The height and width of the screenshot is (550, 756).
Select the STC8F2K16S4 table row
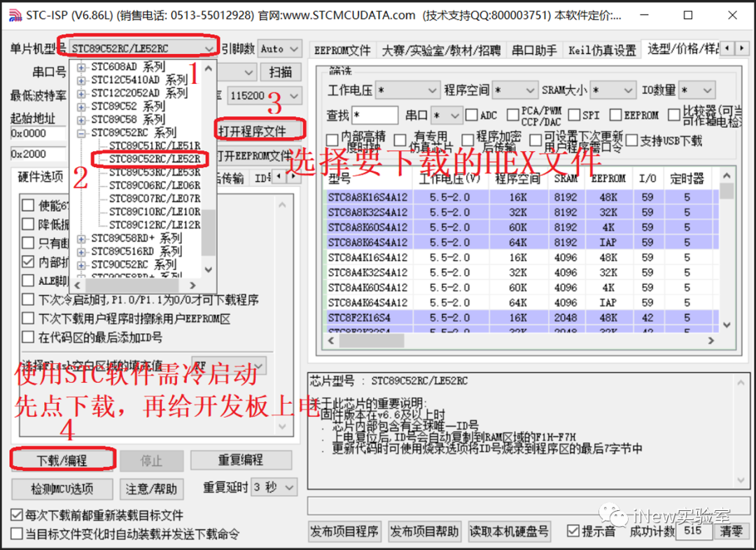point(522,318)
